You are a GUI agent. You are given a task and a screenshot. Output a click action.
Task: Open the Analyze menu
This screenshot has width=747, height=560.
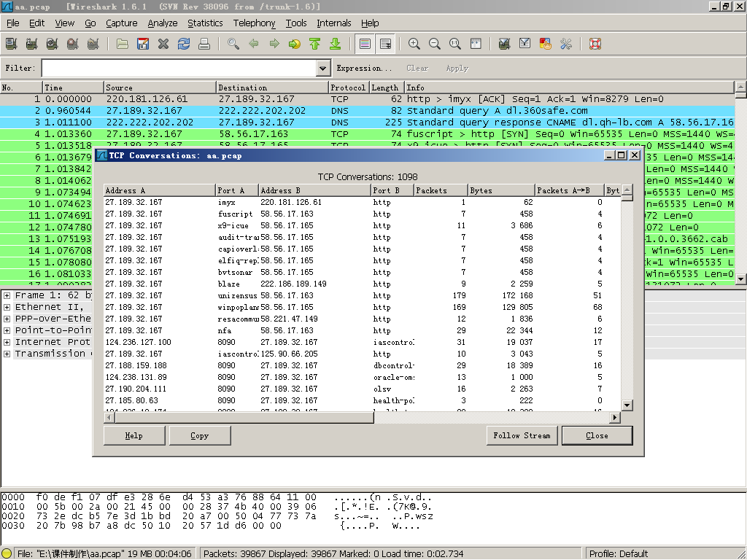coord(163,23)
